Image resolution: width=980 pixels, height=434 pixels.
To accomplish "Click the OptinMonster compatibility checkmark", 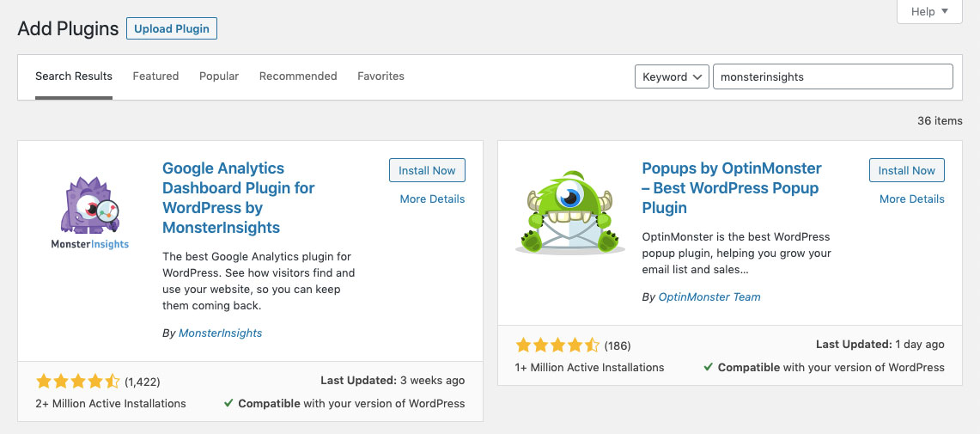I will point(708,367).
